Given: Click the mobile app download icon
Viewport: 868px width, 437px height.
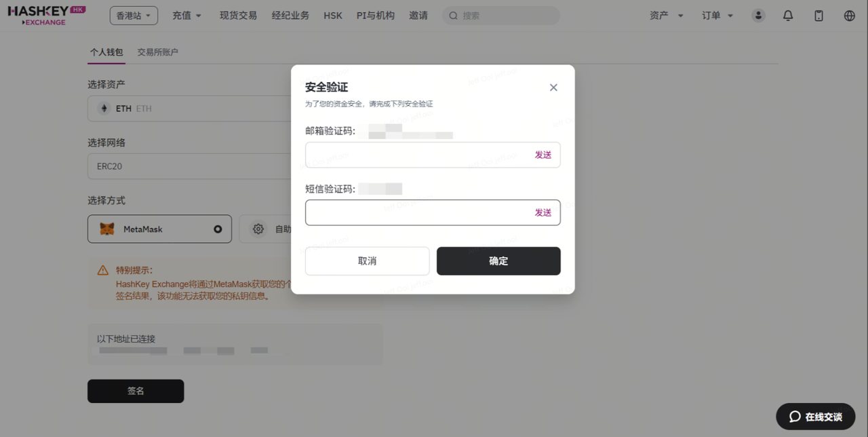Looking at the screenshot, I should (818, 16).
